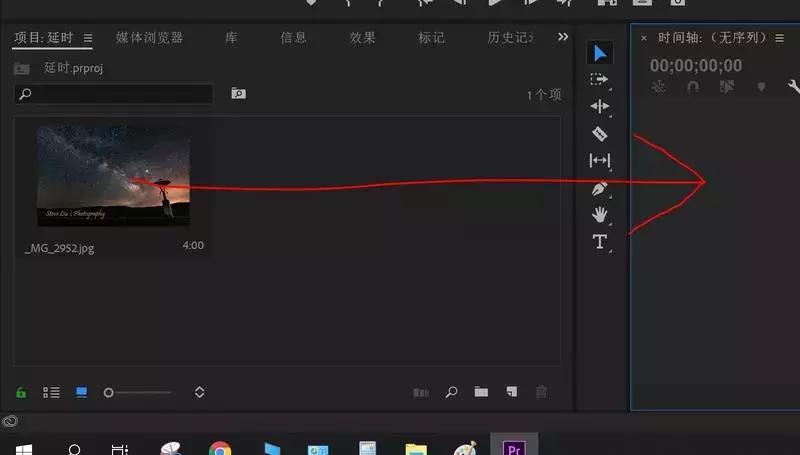This screenshot has width=800, height=455.
Task: Adjust thumbnail zoom slider
Action: click(137, 392)
